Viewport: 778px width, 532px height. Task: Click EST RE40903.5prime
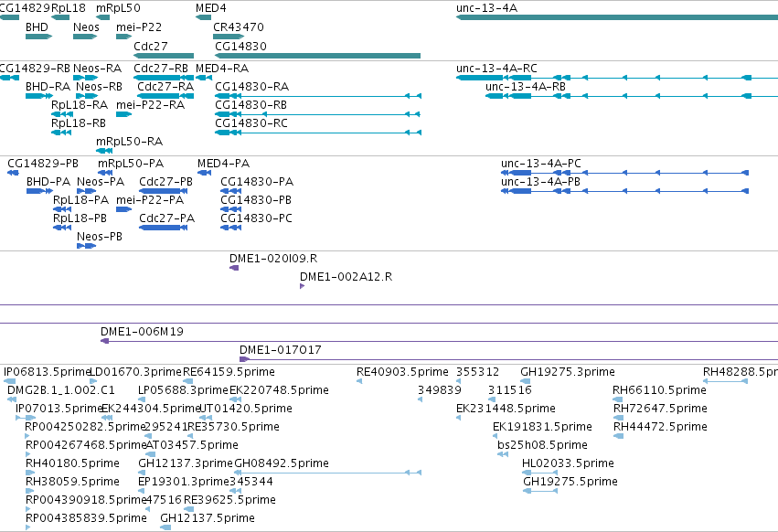click(x=359, y=381)
